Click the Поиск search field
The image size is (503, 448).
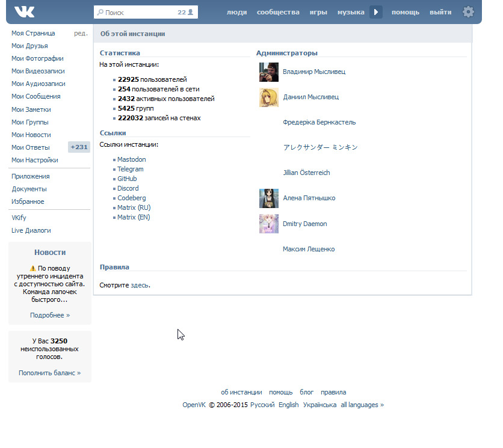146,12
